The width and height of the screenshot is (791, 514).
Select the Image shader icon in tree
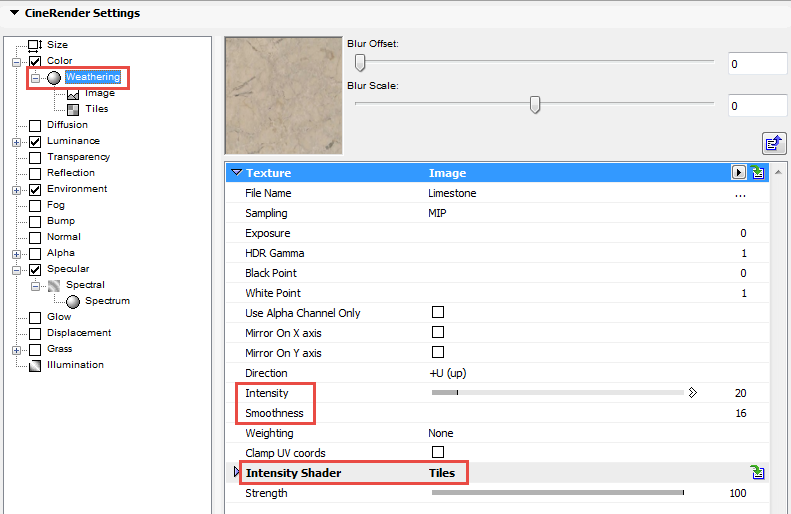tap(73, 94)
